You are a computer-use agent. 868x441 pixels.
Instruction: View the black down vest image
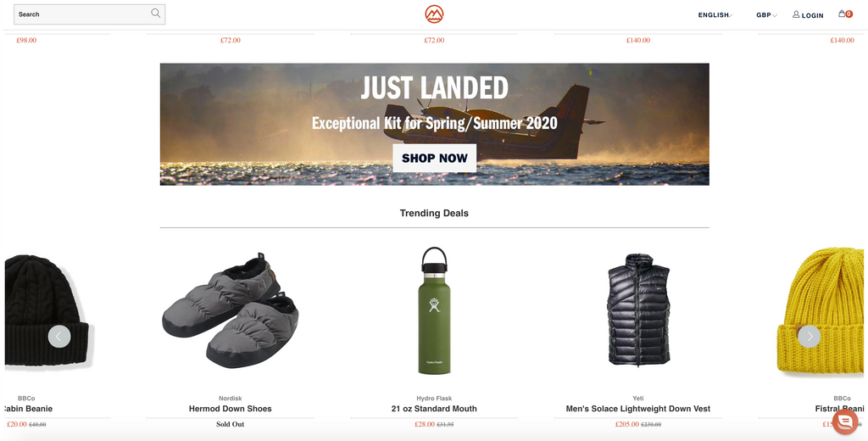click(x=638, y=310)
